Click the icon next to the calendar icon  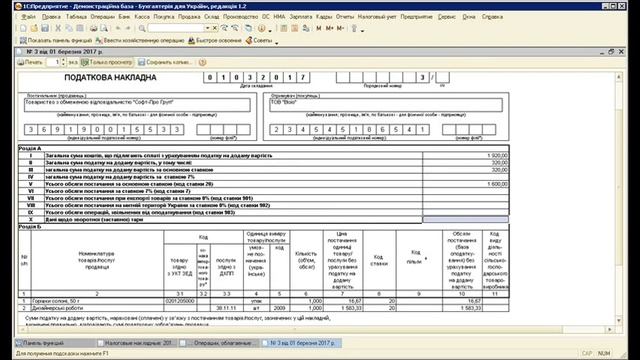pos(306,28)
